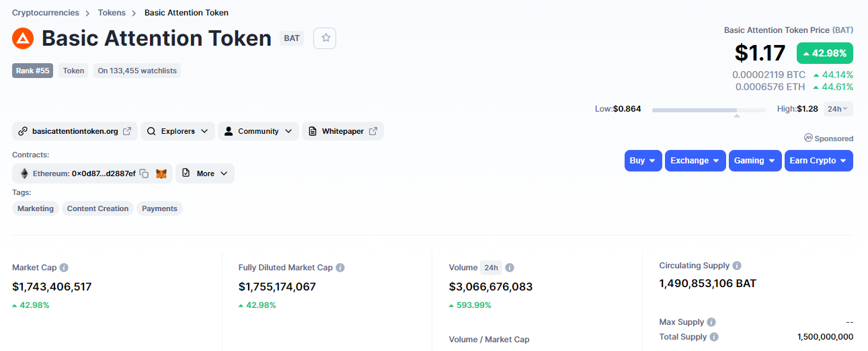
Task: Select the Content Creation tag
Action: pos(97,208)
